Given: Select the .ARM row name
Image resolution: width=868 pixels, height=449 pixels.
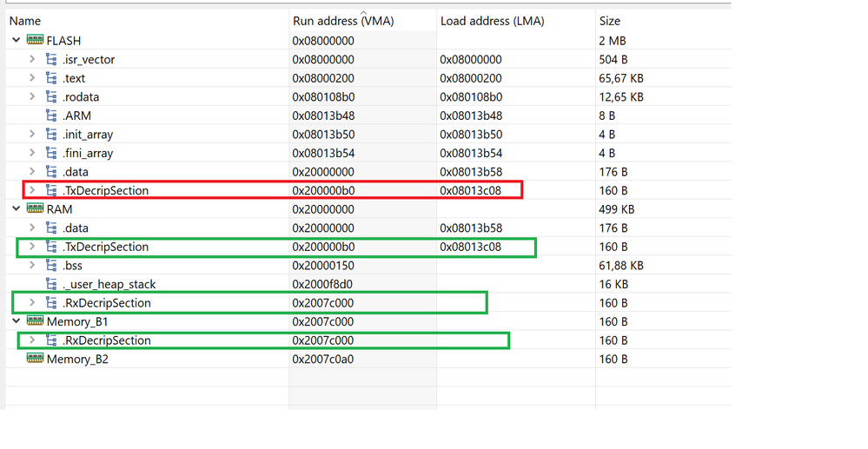Looking at the screenshot, I should pos(76,116).
